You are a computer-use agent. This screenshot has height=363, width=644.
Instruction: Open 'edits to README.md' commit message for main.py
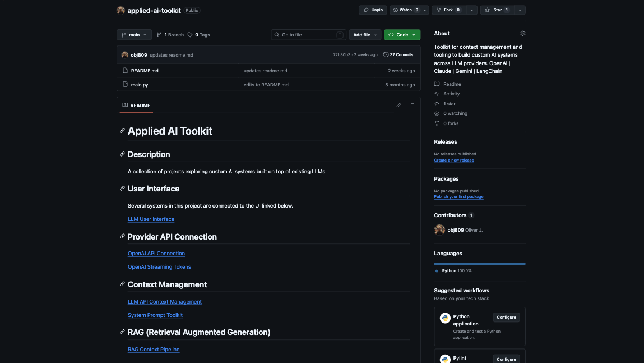(266, 85)
